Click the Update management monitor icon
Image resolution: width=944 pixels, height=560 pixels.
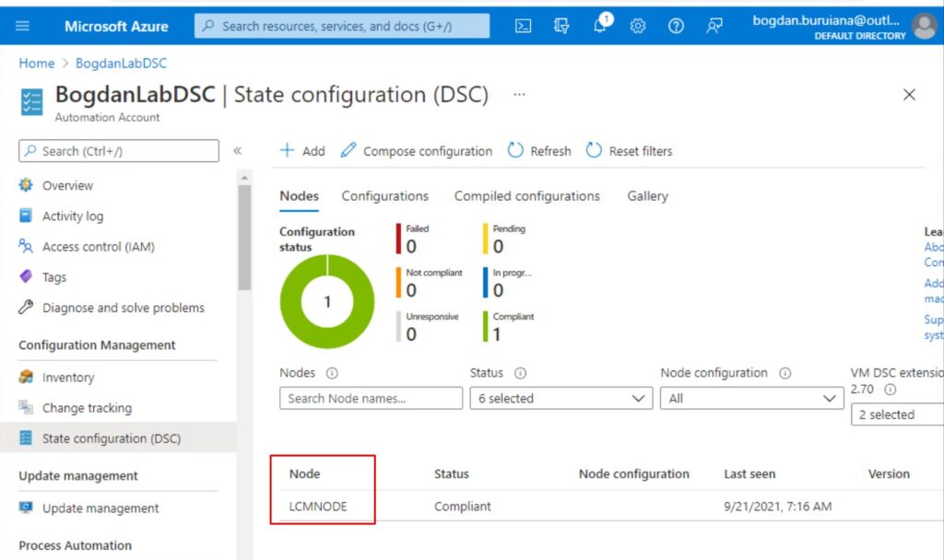[x=26, y=507]
